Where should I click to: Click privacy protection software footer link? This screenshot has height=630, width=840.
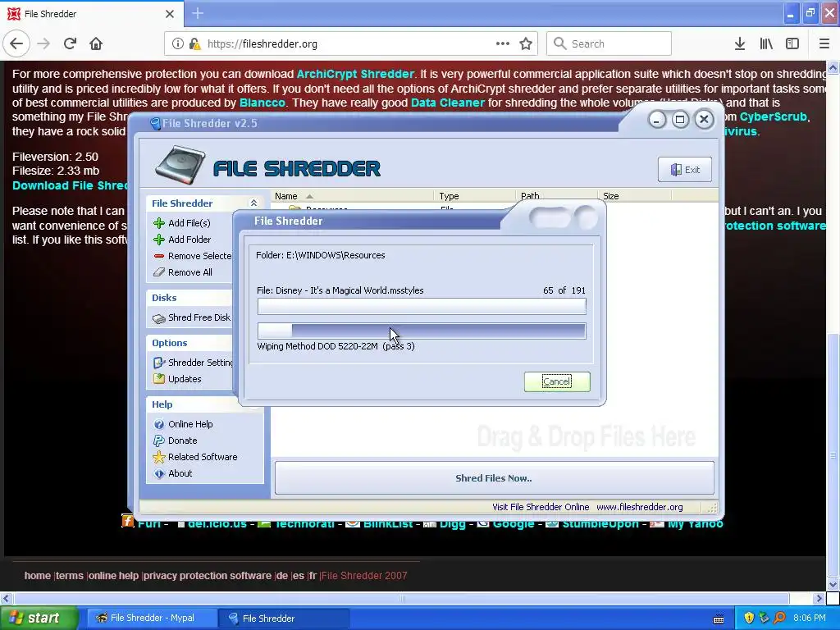pyautogui.click(x=208, y=575)
